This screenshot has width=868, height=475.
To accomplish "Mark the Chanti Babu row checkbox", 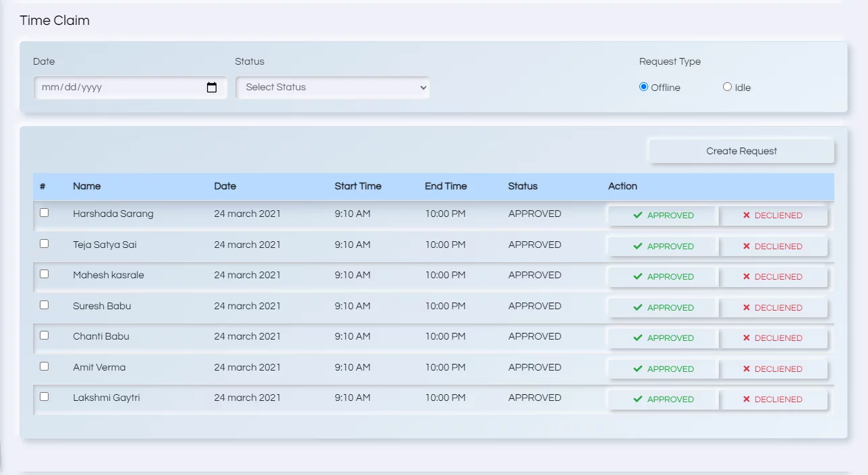I will click(45, 335).
